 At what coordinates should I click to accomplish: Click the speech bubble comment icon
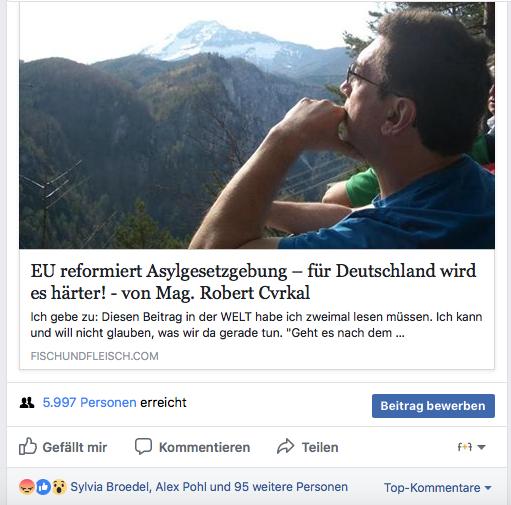tap(143, 446)
